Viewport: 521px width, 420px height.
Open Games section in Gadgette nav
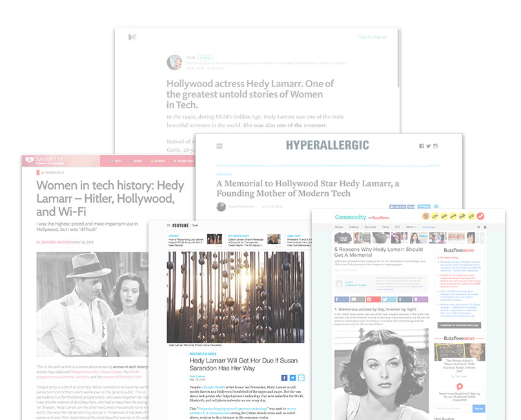136,161
